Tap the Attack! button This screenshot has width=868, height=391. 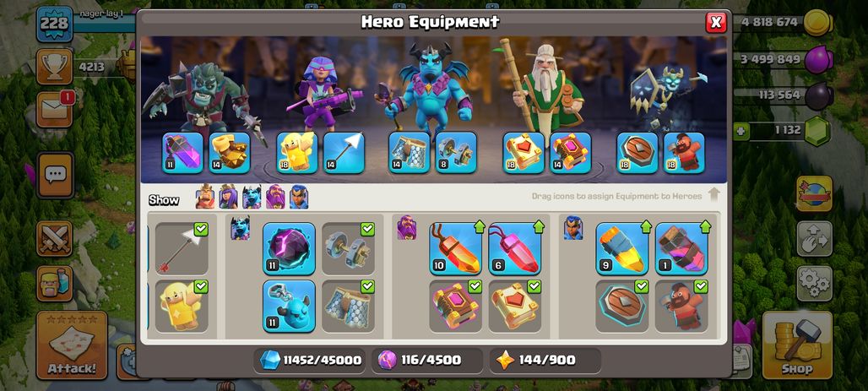pyautogui.click(x=72, y=345)
